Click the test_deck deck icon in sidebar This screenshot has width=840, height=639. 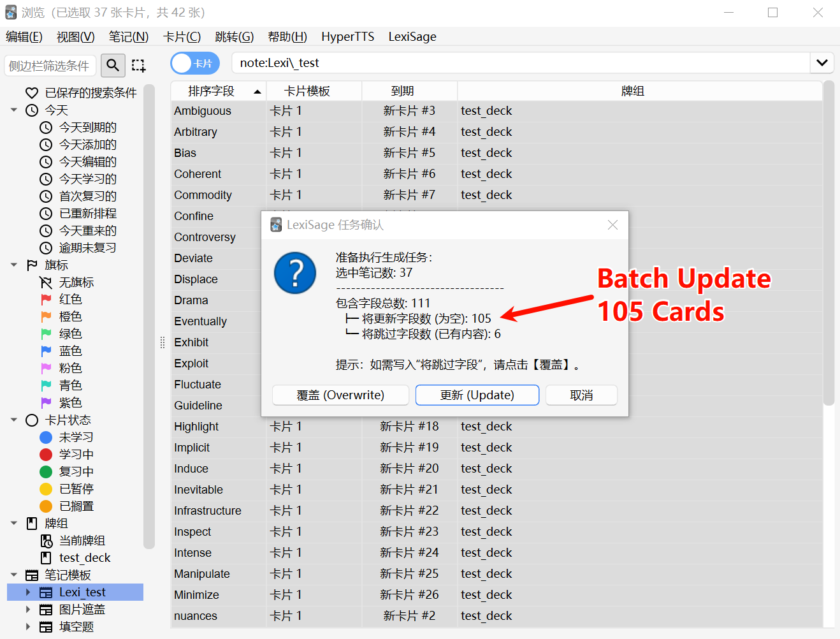tap(46, 557)
